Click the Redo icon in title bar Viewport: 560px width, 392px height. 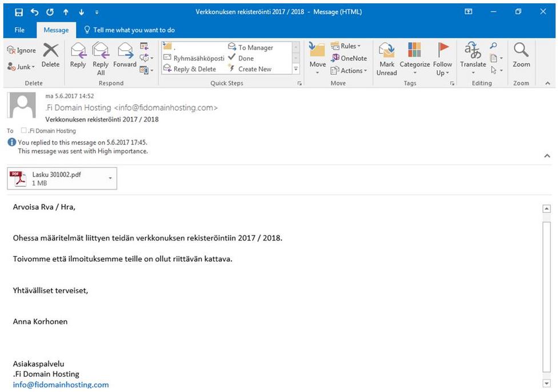50,12
